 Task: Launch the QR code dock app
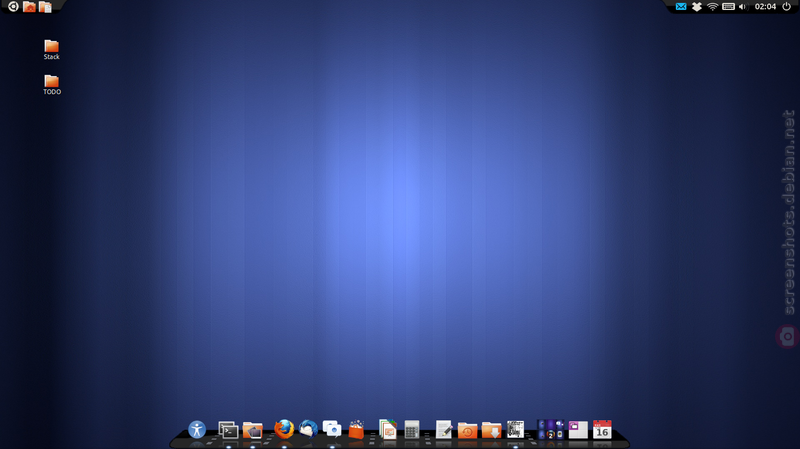[x=515, y=430]
